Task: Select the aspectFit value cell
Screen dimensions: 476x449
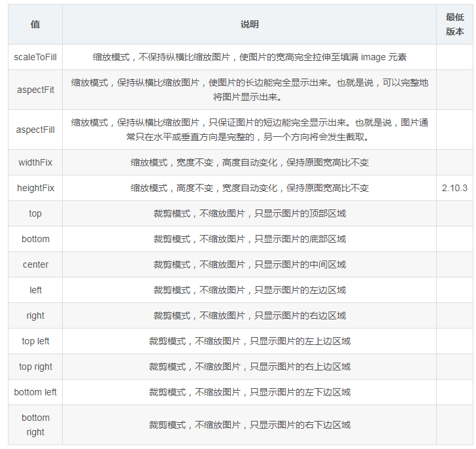Action: coord(35,90)
